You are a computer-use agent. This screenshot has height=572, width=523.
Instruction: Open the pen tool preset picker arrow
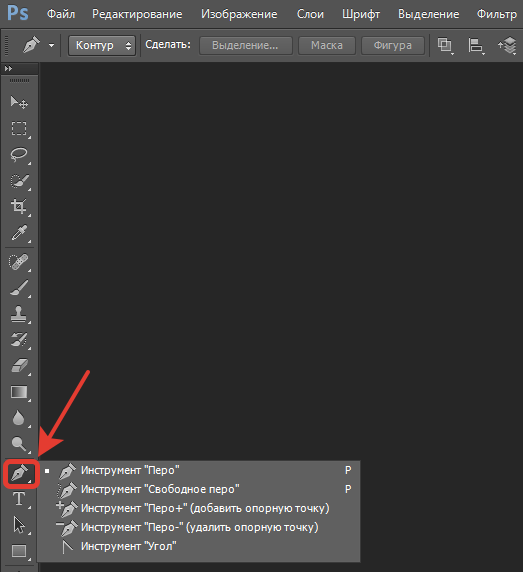point(51,46)
